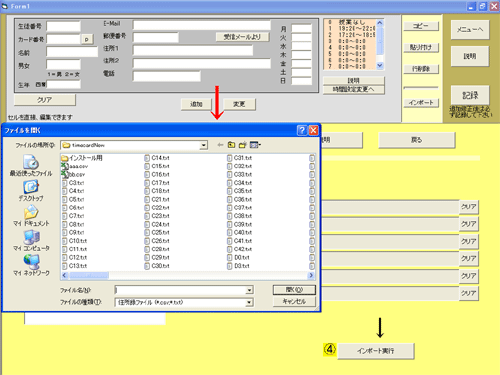This screenshot has height=375, width=500.
Task: Open the view menu icon in dialog
Action: pyautogui.click(x=255, y=145)
